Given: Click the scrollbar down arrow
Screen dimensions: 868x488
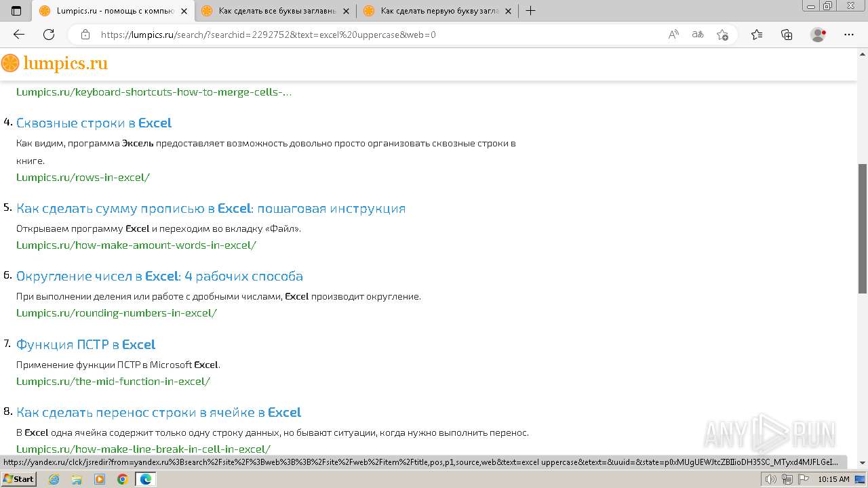Looking at the screenshot, I should tap(863, 463).
